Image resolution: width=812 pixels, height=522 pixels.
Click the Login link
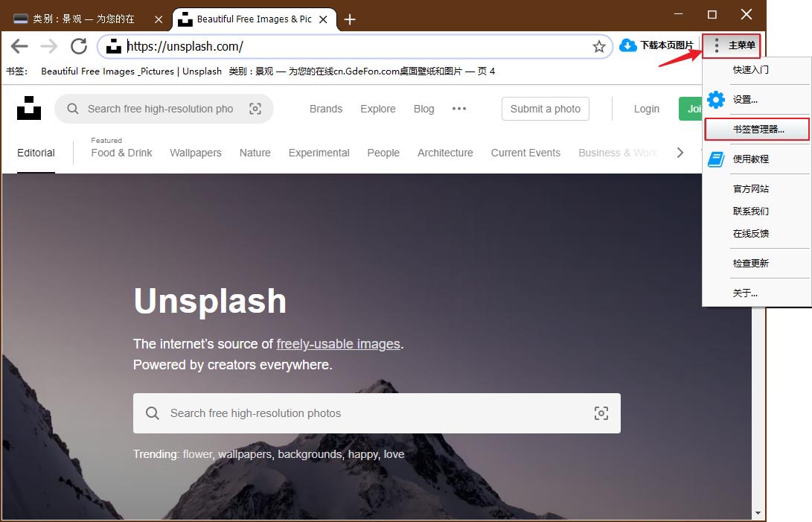click(647, 109)
